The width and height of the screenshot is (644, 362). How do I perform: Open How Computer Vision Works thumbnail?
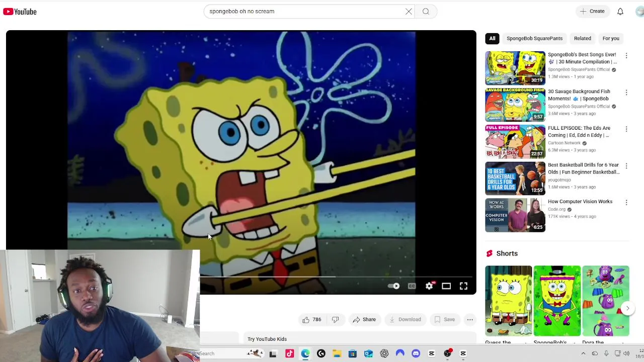click(x=515, y=215)
